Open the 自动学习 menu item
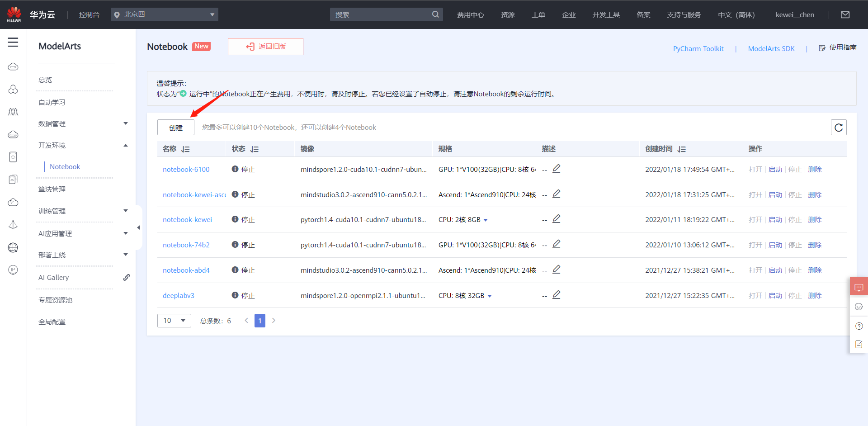 pyautogui.click(x=52, y=102)
